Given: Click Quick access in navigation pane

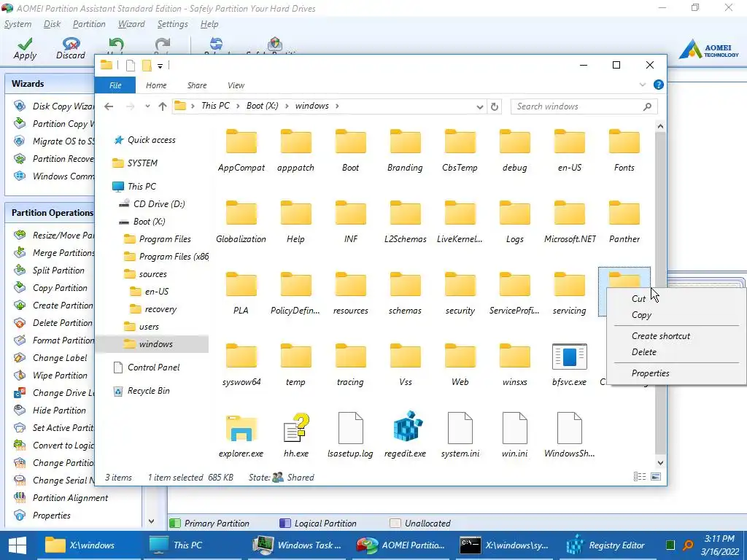Looking at the screenshot, I should (152, 139).
